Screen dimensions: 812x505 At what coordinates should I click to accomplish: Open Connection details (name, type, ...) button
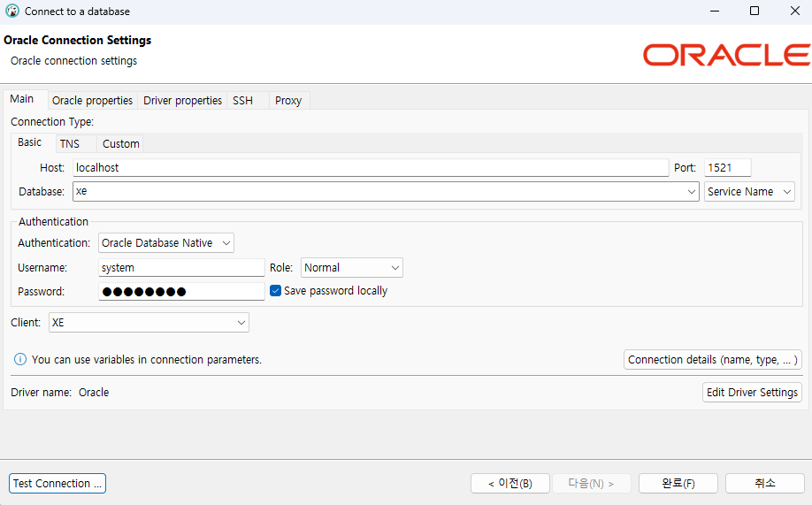tap(713, 359)
